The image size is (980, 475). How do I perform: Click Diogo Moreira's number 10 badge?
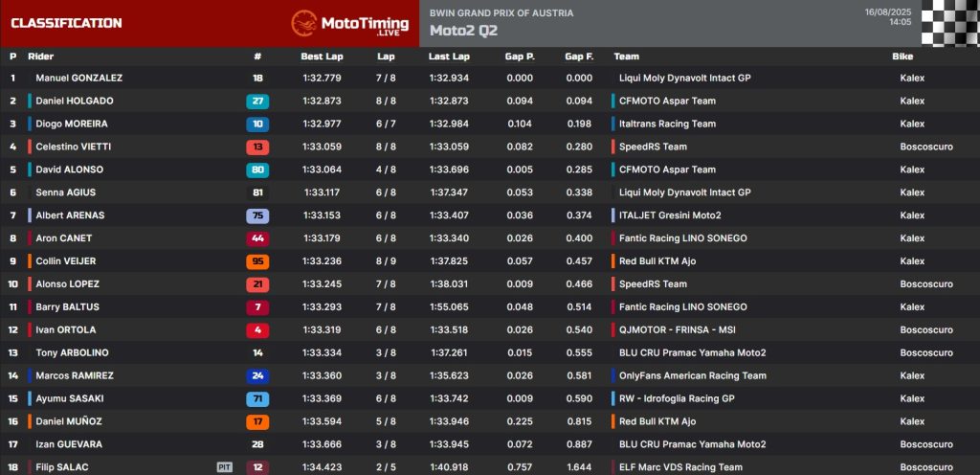(x=257, y=124)
